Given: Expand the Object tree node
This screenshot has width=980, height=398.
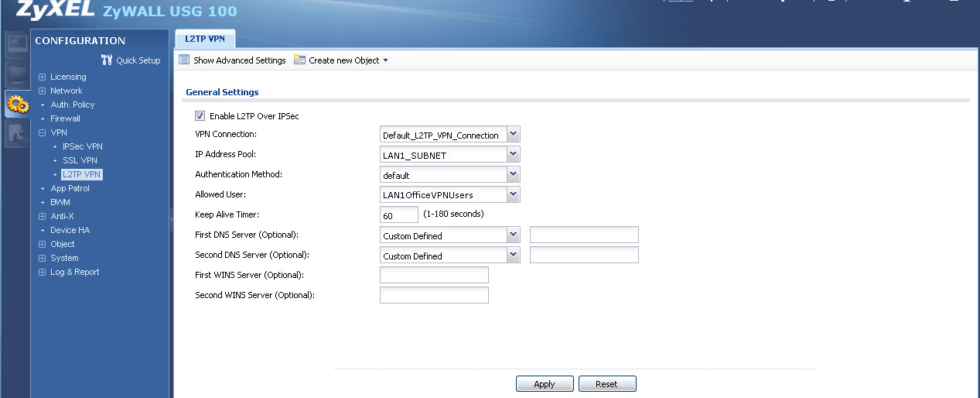Looking at the screenshot, I should pos(43,244).
